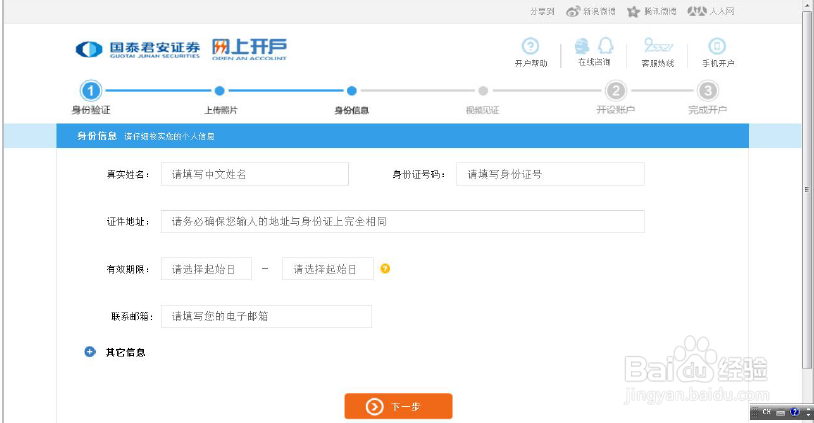Share page to Sina Weibo icon
This screenshot has height=423, width=814.
pos(573,11)
